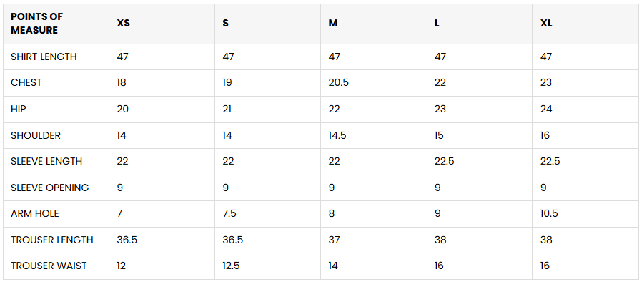Select the ARM HOLE row label
Image resolution: width=644 pixels, height=287 pixels.
pos(35,213)
